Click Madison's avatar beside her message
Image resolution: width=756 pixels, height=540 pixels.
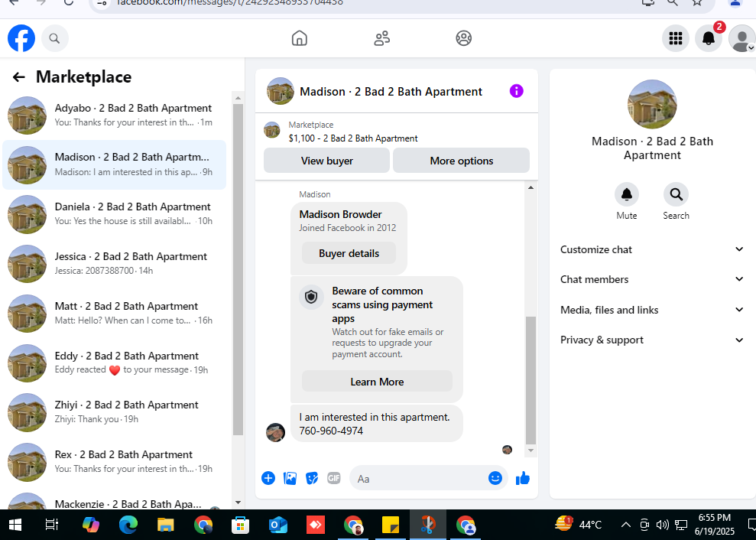click(276, 432)
